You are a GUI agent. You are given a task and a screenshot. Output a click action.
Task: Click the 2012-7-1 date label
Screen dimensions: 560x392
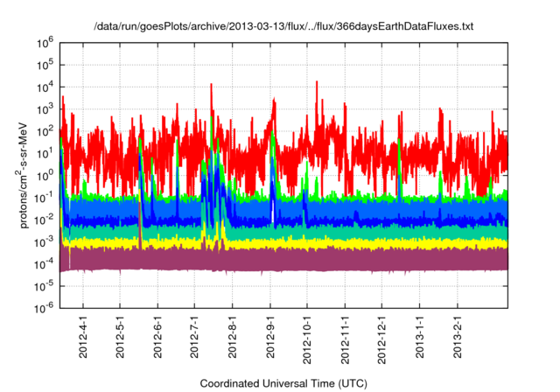tap(194, 337)
